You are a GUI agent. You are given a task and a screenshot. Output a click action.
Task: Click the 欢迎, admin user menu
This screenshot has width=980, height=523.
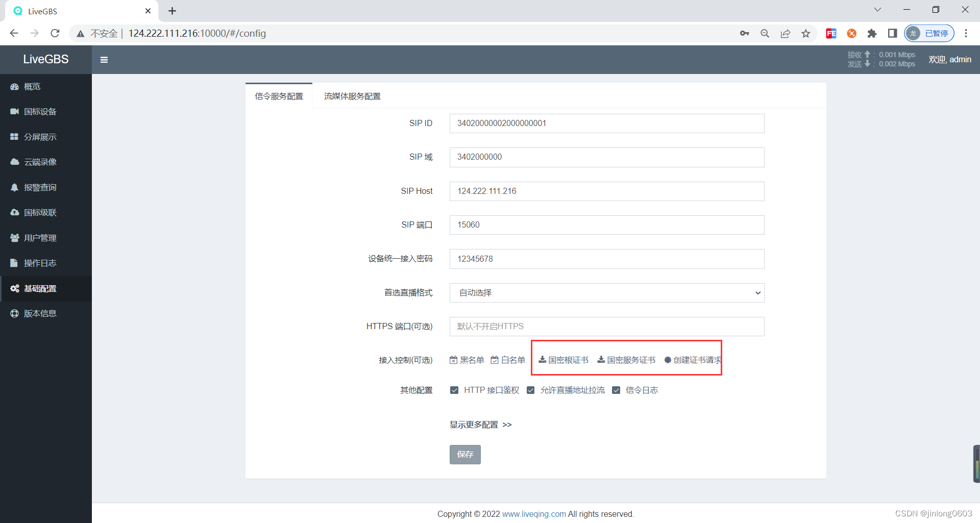(950, 60)
